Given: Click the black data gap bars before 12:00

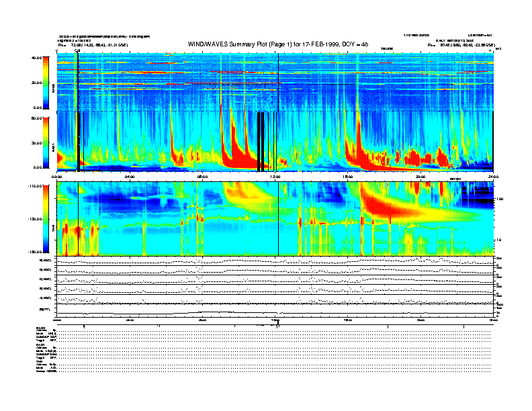Looking at the screenshot, I should (x=261, y=142).
